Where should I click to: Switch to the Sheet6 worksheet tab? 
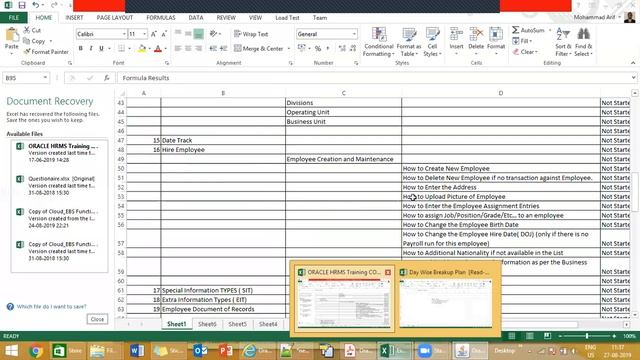click(207, 324)
